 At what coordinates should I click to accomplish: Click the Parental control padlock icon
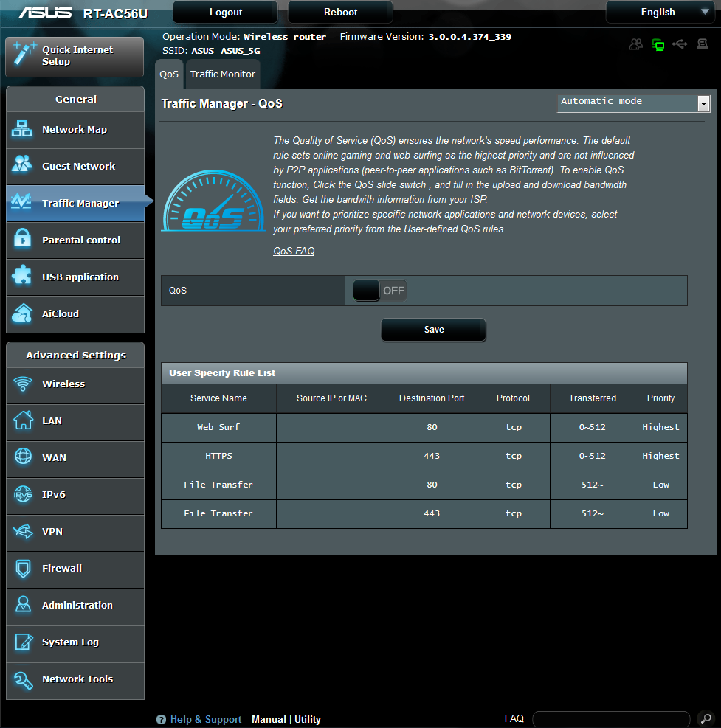point(22,238)
